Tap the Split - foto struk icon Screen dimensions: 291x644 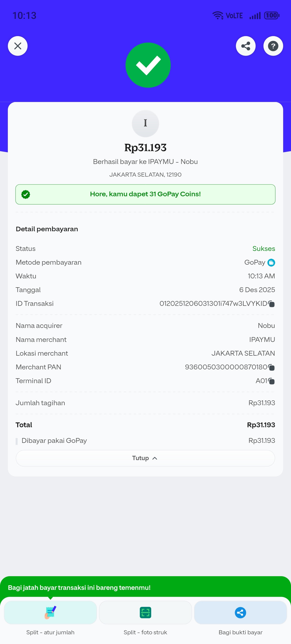(145, 612)
